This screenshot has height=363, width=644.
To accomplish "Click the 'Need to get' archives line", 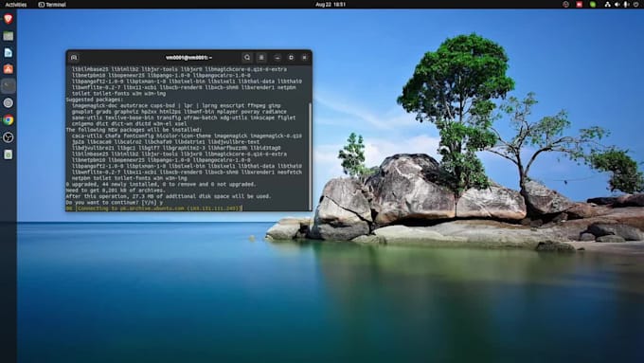I will coord(116,191).
